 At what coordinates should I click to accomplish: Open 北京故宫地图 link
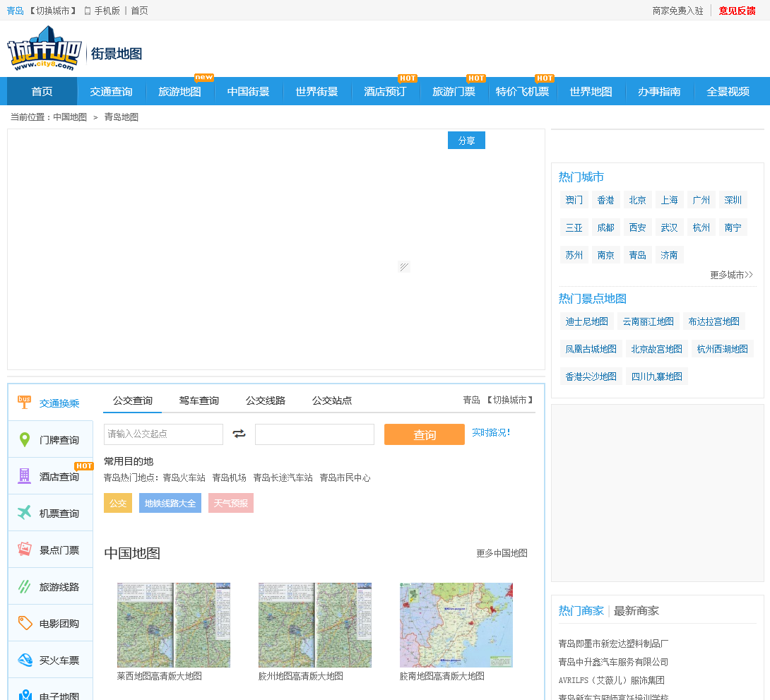coord(656,349)
